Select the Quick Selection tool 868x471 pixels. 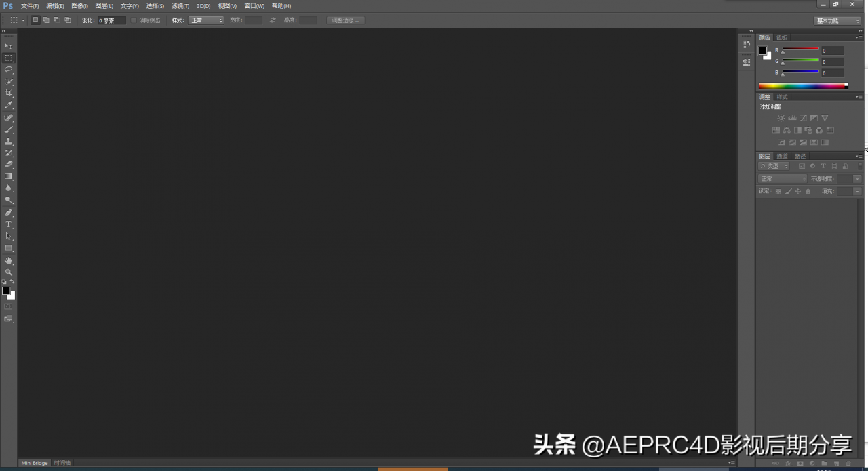[x=9, y=81]
